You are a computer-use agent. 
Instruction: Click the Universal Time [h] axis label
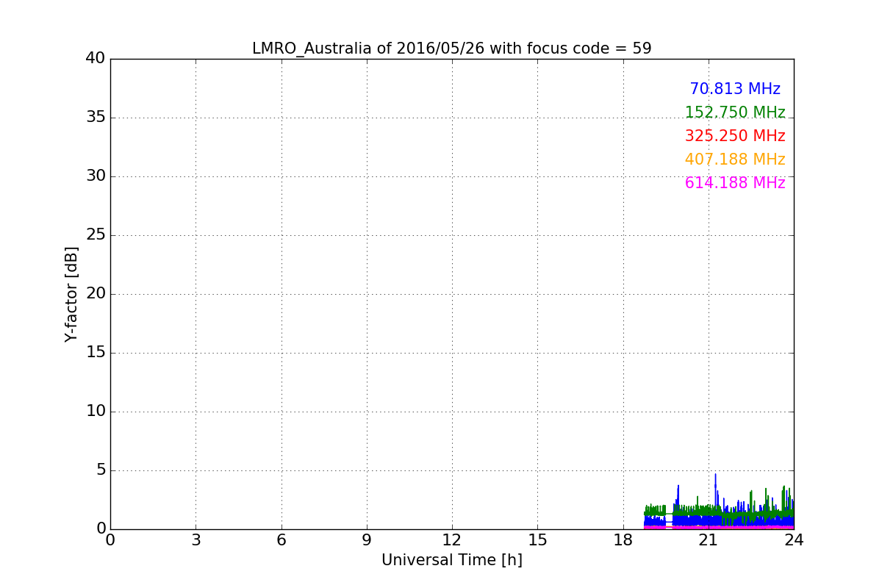pos(451,560)
